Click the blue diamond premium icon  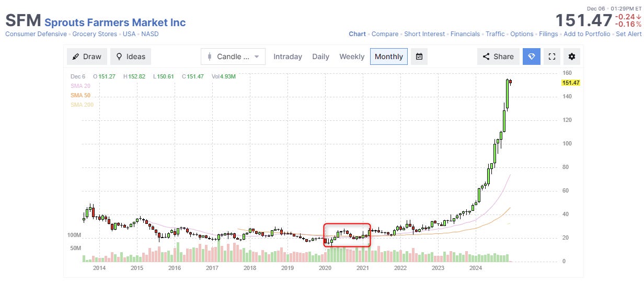coord(532,57)
